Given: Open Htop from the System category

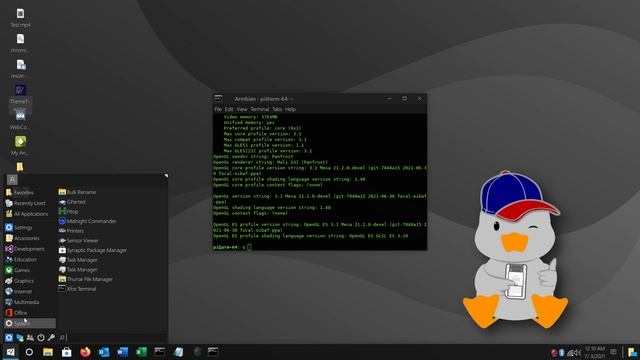Looking at the screenshot, I should click(x=69, y=211).
